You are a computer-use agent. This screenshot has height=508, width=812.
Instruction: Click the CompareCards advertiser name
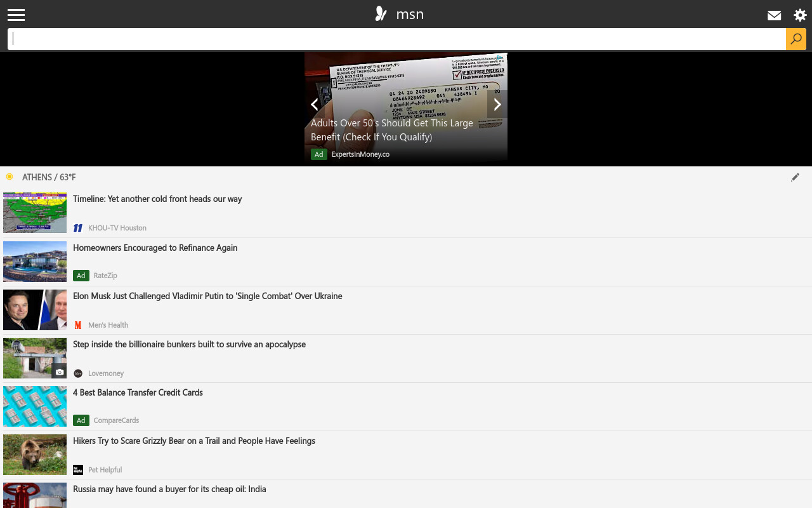click(116, 420)
